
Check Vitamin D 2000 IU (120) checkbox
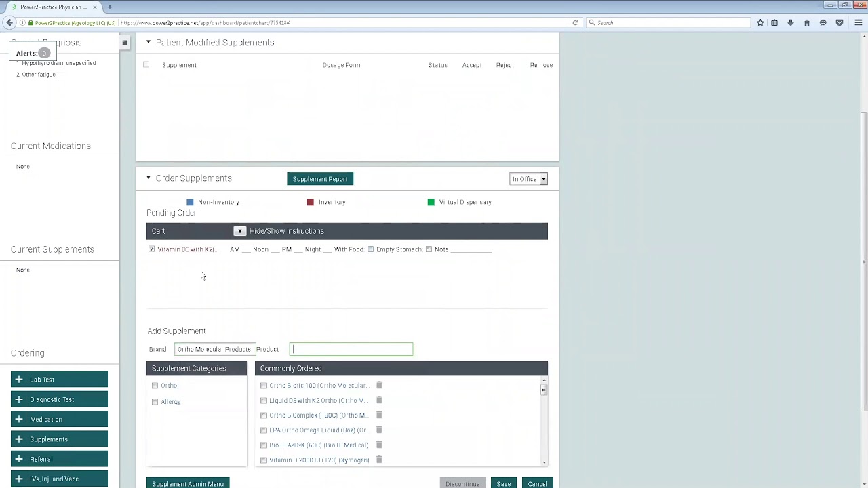click(263, 460)
